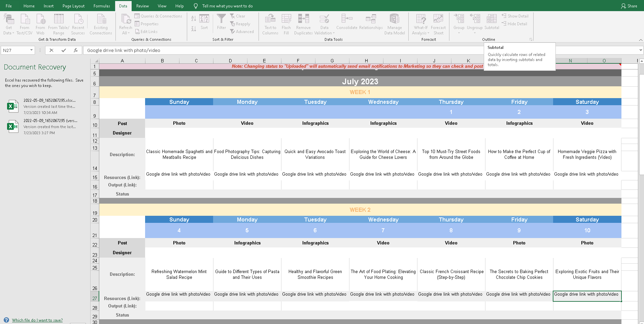
Task: Switch to the Home tab
Action: click(x=29, y=6)
